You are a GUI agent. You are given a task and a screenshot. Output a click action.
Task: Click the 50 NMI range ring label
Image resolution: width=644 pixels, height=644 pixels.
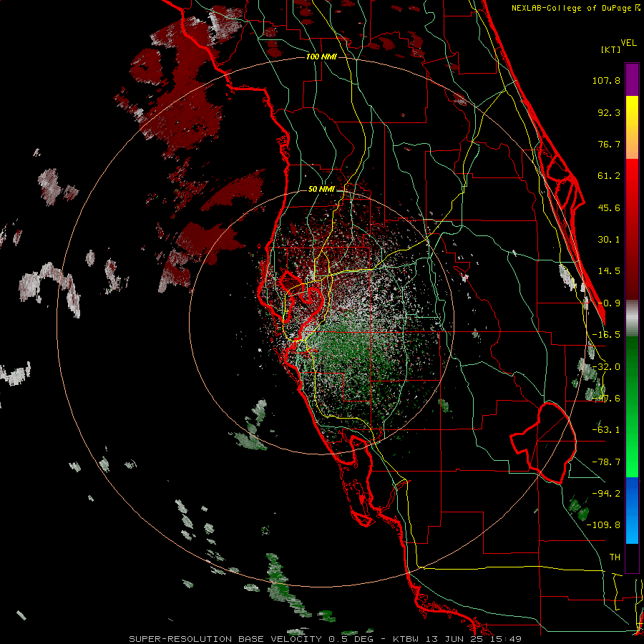[x=321, y=190]
